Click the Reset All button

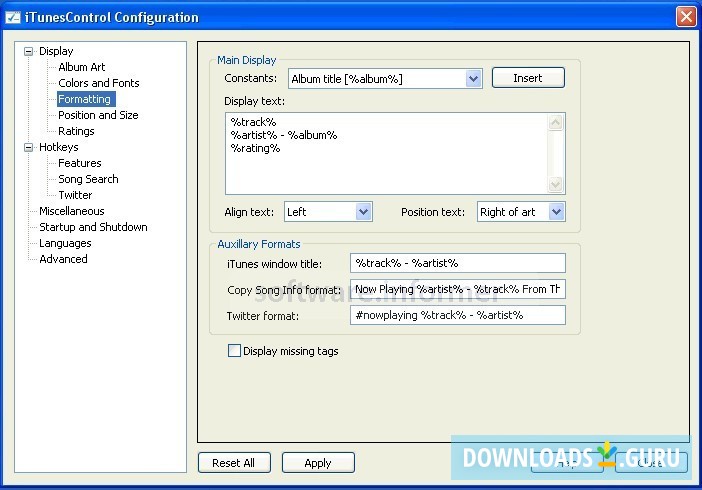click(234, 463)
